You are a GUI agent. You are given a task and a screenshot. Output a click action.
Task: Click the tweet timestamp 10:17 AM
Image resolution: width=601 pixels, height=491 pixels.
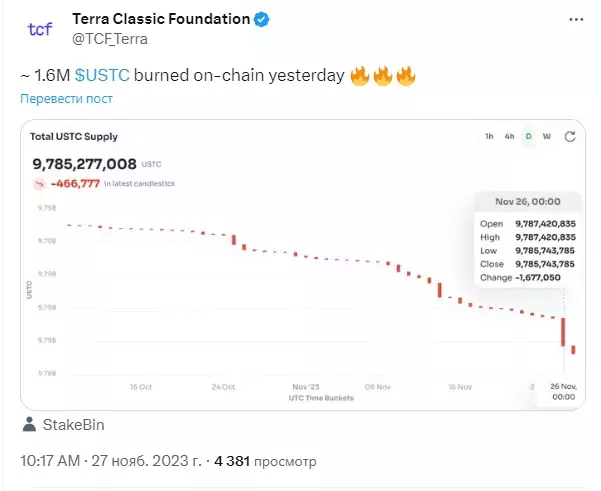tap(50, 461)
